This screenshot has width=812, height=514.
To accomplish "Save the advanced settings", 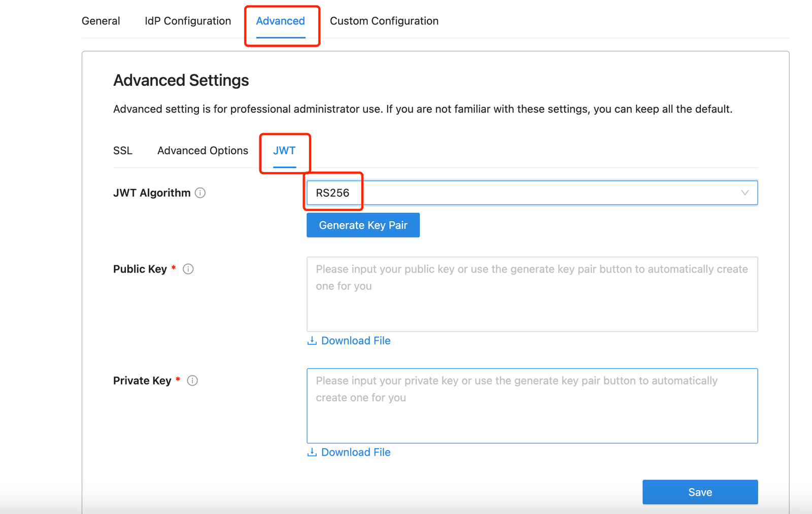I will pyautogui.click(x=700, y=492).
